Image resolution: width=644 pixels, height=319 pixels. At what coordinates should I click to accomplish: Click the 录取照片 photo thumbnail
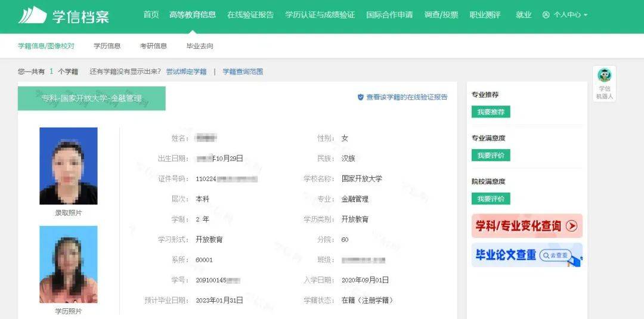68,166
